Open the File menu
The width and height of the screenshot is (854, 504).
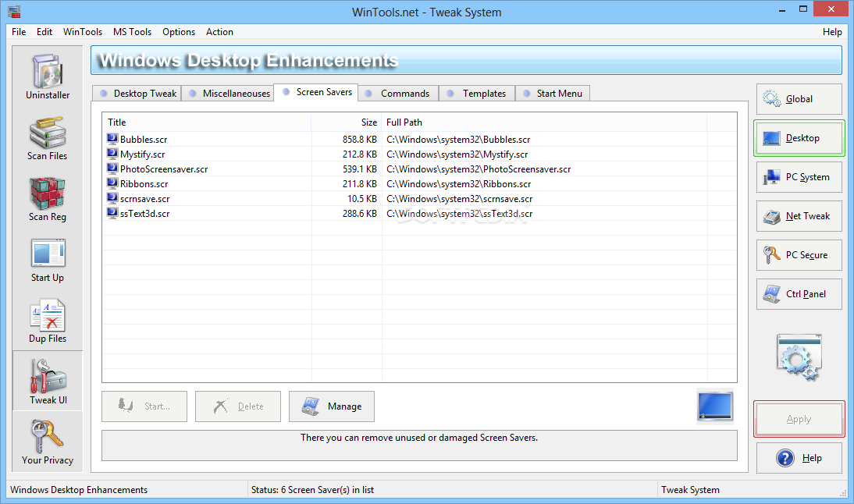(19, 31)
